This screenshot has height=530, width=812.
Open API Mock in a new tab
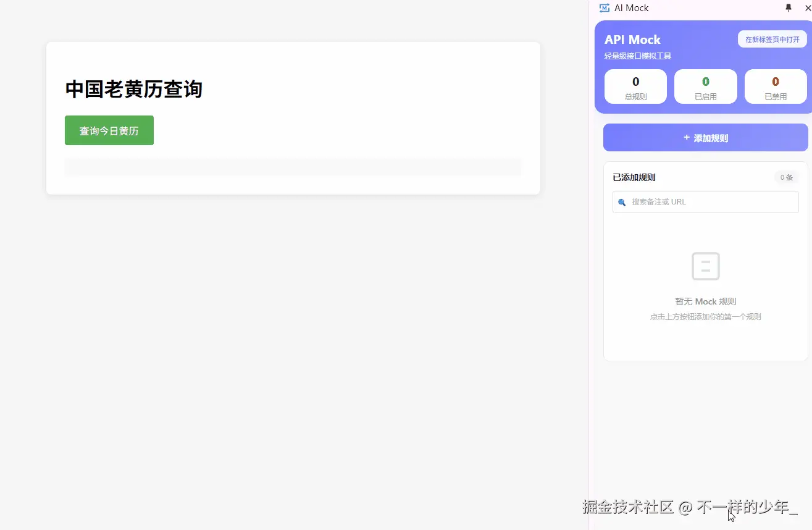point(772,38)
